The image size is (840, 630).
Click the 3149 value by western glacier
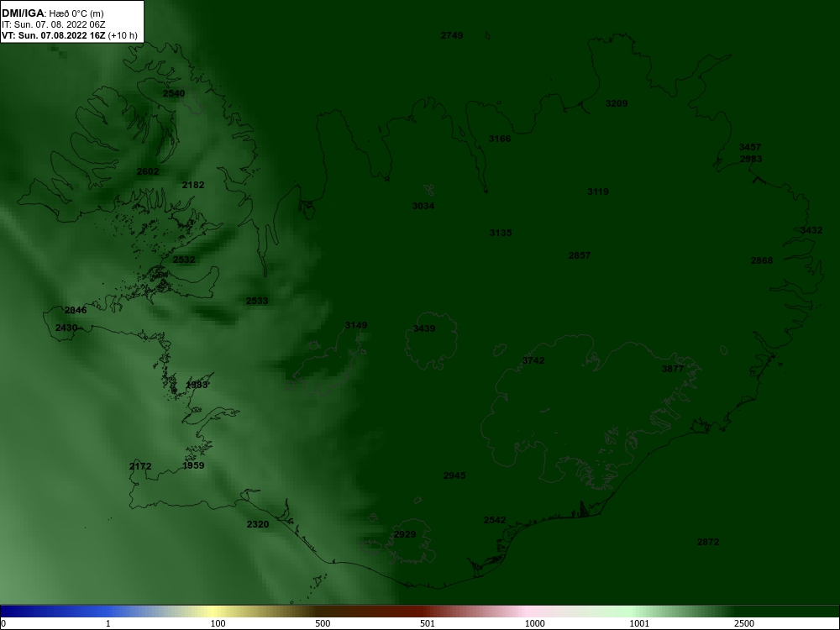[355, 325]
